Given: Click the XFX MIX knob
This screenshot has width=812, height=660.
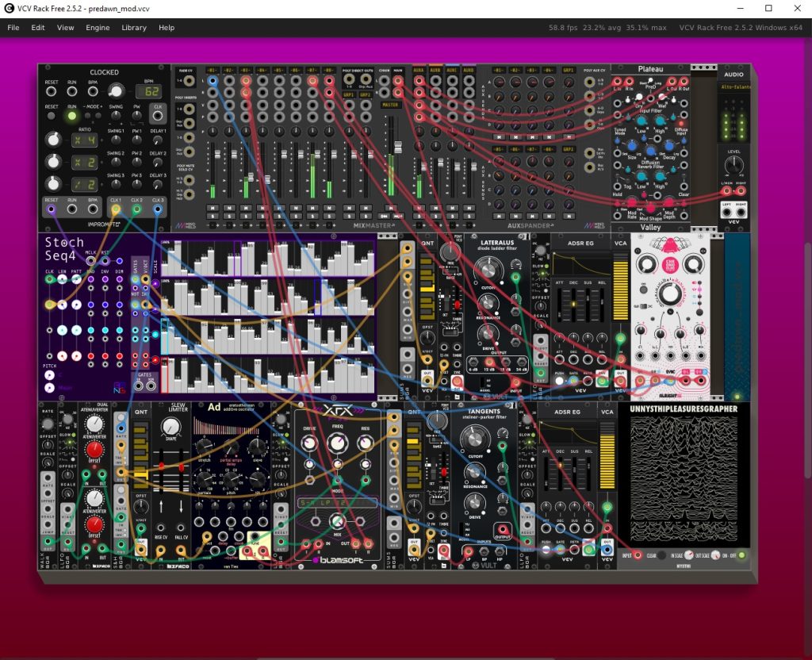Looking at the screenshot, I should [337, 520].
